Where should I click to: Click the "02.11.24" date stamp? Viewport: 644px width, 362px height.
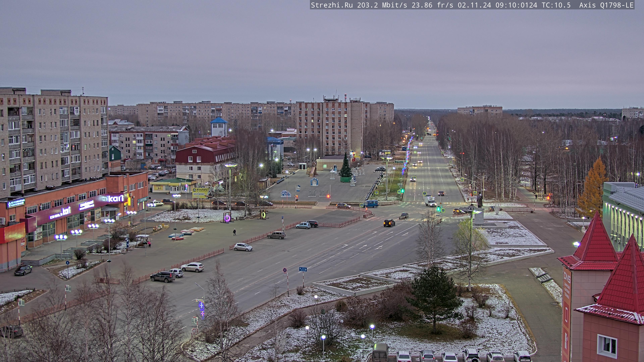pos(474,5)
